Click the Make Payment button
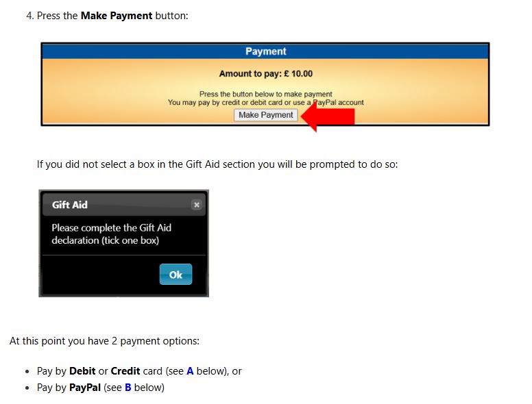The height and width of the screenshot is (404, 532). coord(266,115)
